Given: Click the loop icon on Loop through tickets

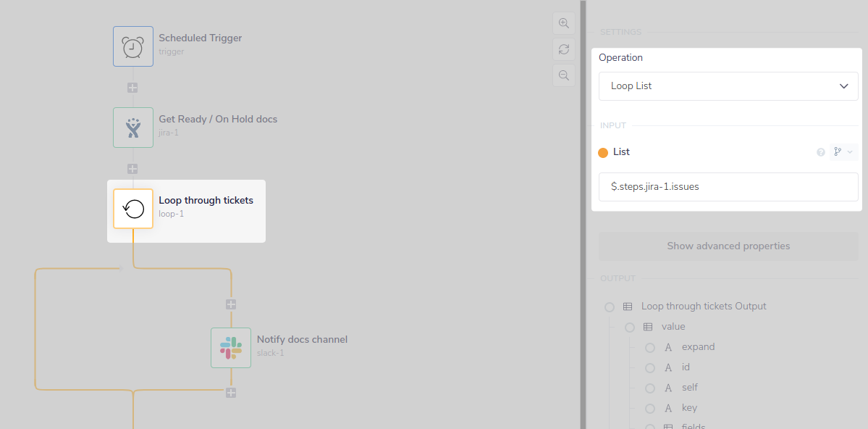Looking at the screenshot, I should click(x=132, y=209).
